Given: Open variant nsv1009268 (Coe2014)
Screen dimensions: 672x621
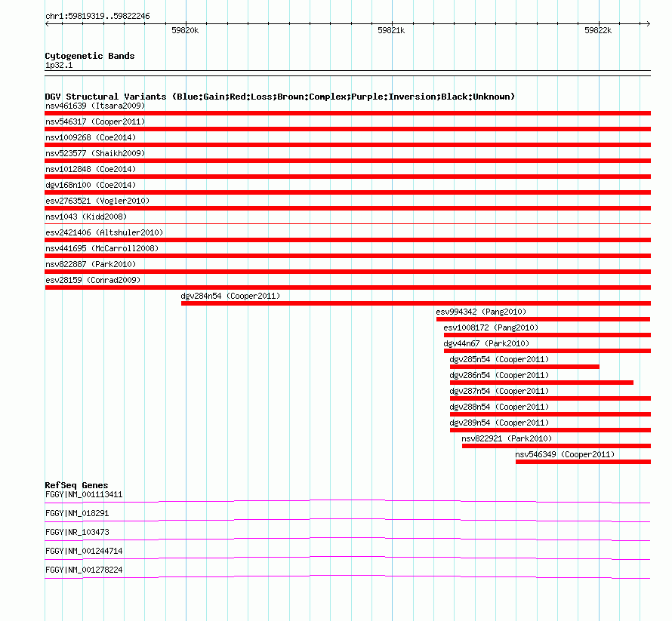Looking at the screenshot, I should point(91,137).
